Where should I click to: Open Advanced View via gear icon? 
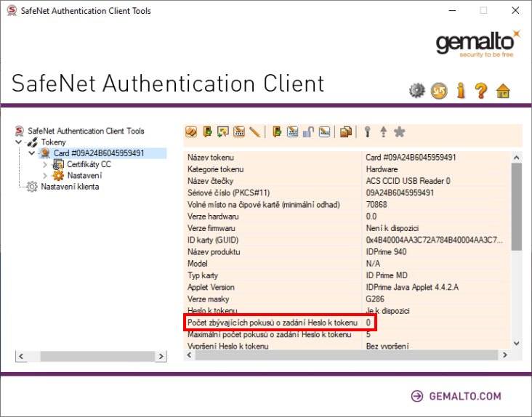click(416, 91)
